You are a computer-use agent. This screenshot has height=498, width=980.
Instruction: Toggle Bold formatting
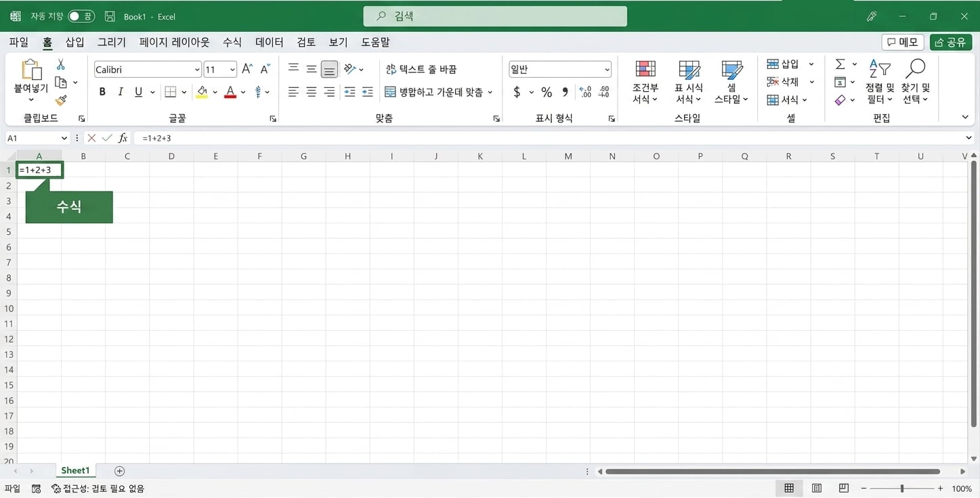(x=102, y=92)
